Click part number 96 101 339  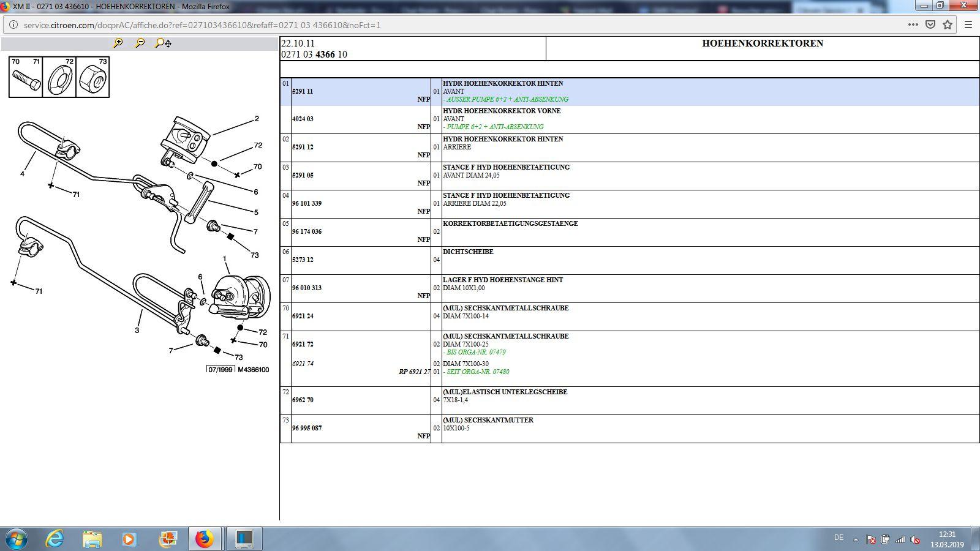click(307, 203)
